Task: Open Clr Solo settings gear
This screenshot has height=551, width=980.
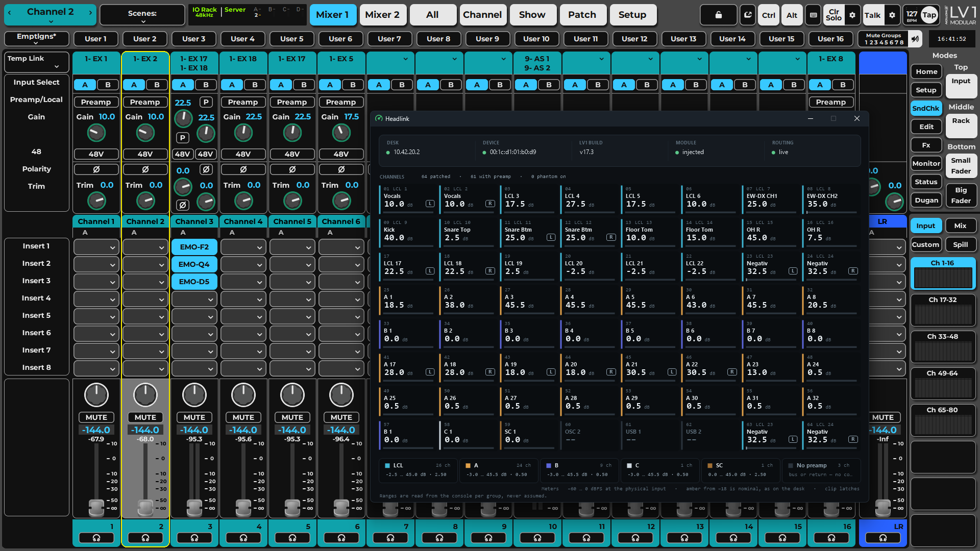Action: [x=852, y=15]
